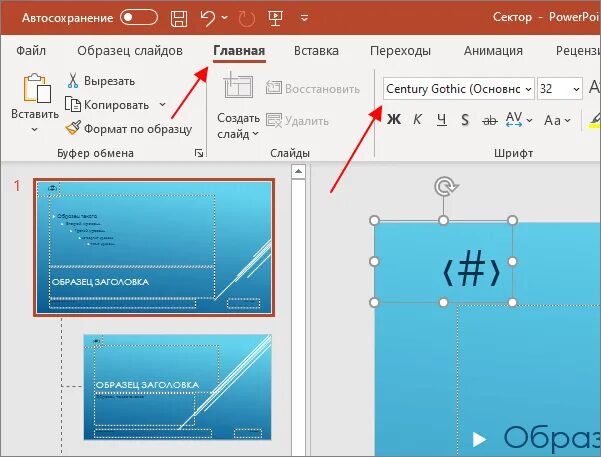The width and height of the screenshot is (601, 457).
Task: Click rotation handle above slide number box
Action: [445, 187]
